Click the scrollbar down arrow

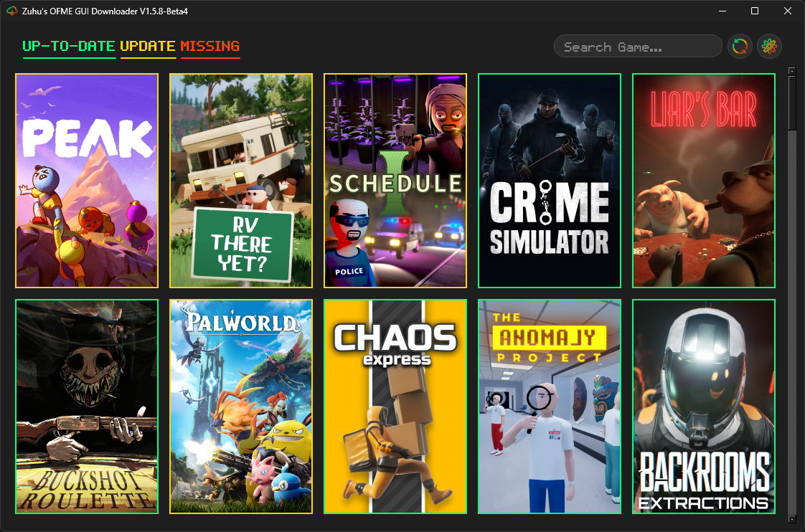[791, 519]
